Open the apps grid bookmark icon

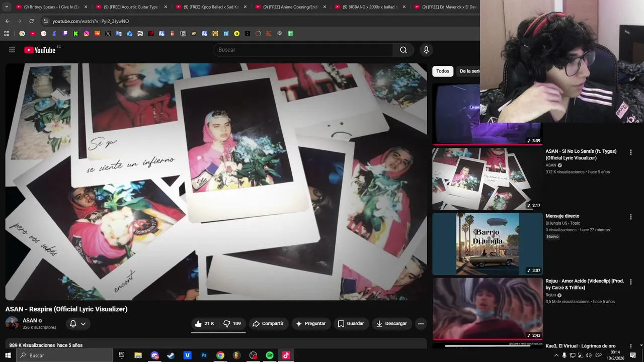click(x=7, y=34)
